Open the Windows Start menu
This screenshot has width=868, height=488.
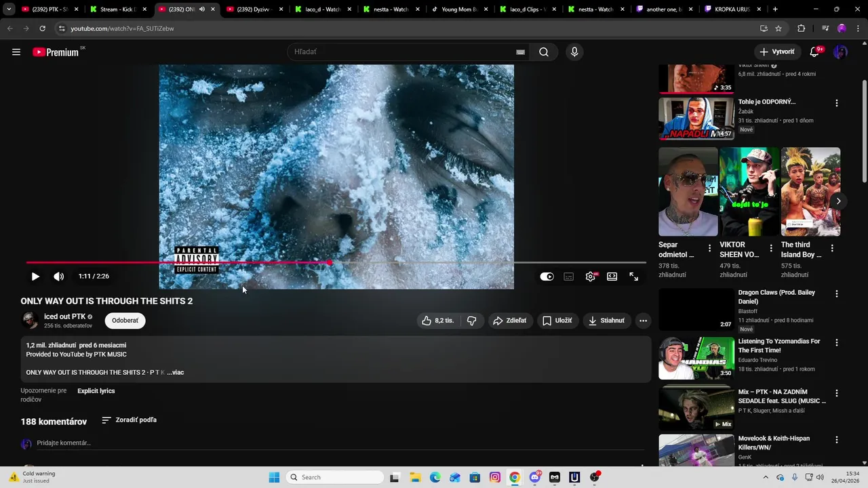point(274,477)
